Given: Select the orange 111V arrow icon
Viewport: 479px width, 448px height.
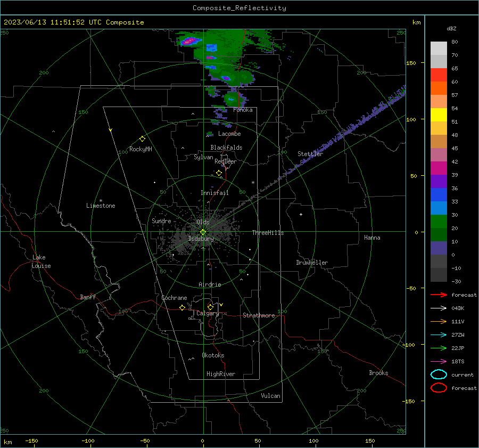Looking at the screenshot, I should (x=439, y=321).
